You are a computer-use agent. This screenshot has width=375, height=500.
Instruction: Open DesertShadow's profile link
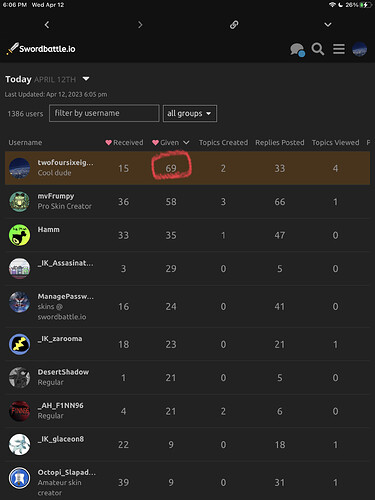click(63, 372)
